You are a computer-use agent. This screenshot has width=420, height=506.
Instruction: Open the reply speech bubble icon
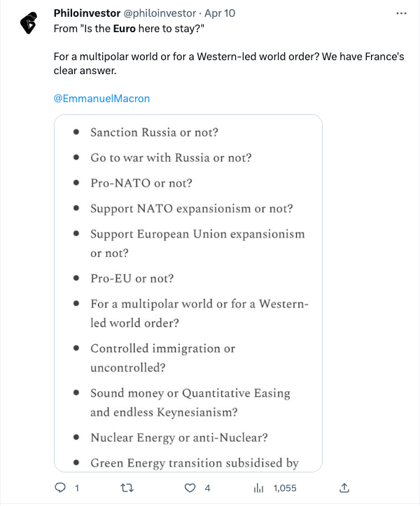[x=60, y=488]
